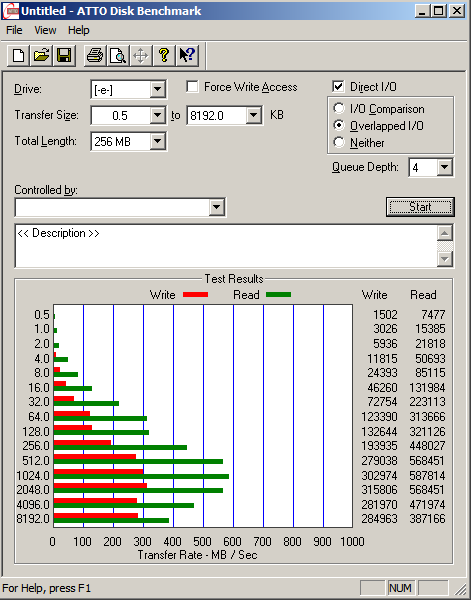Screen dimensions: 471x600
Task: Open the Drive dropdown list
Action: (x=157, y=90)
